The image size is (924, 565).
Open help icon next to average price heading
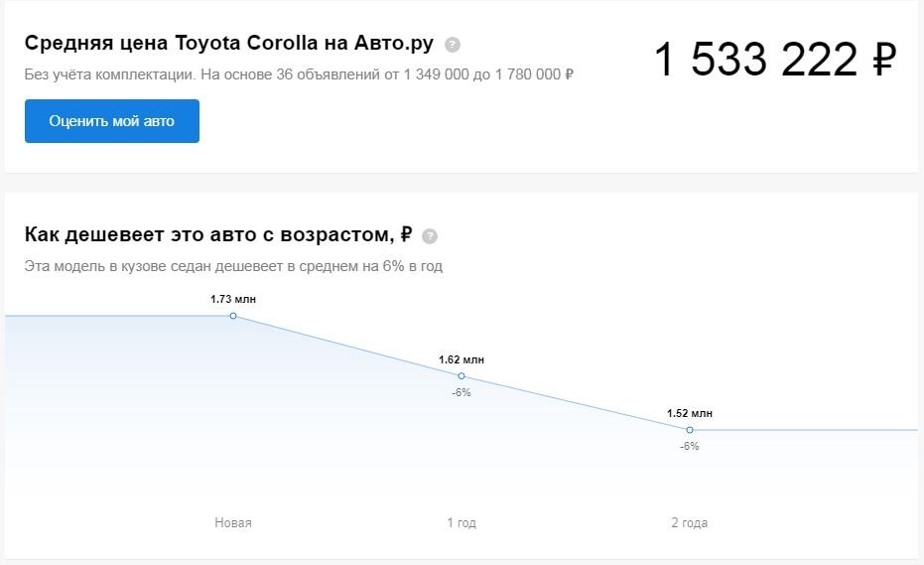click(453, 45)
